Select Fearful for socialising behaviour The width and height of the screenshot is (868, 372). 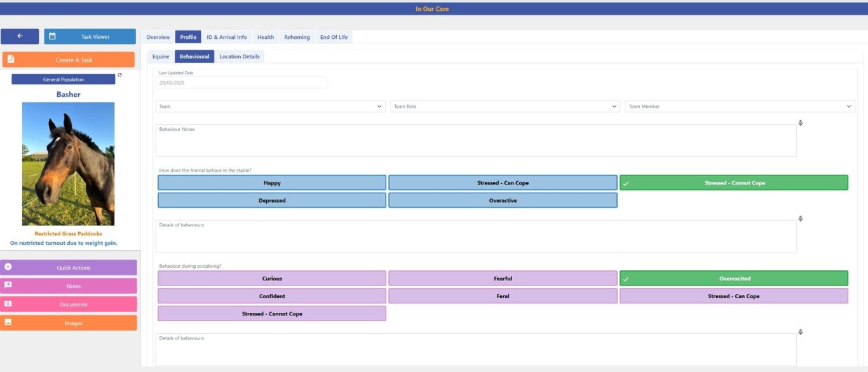[503, 279]
